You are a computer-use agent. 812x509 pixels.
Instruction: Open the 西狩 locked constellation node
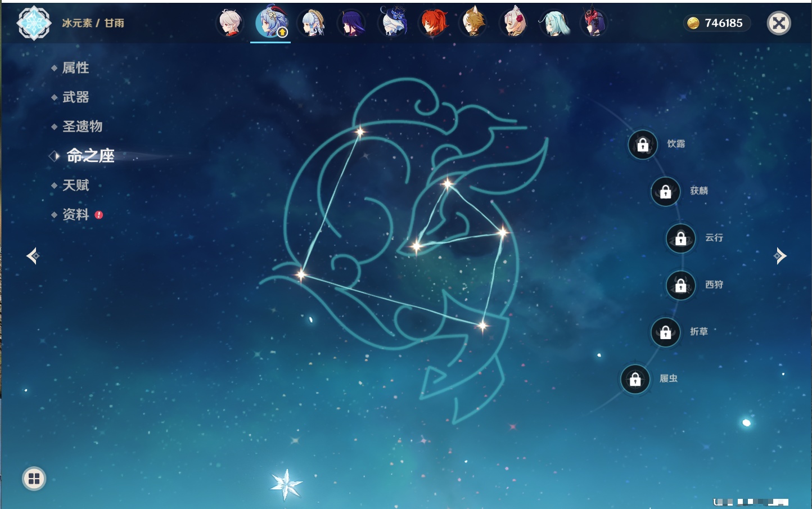click(681, 286)
